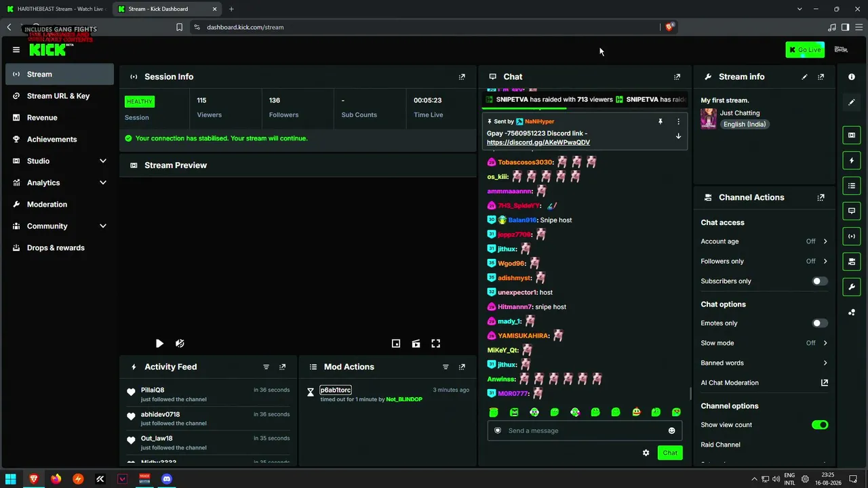
Task: Enable Subscribers only chat
Action: (820, 281)
